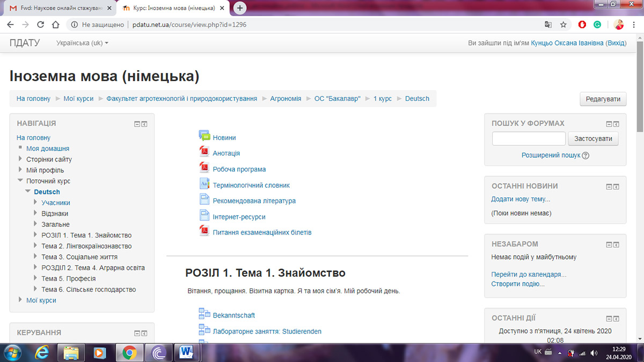Open the Перейти до календаря link

click(x=529, y=275)
